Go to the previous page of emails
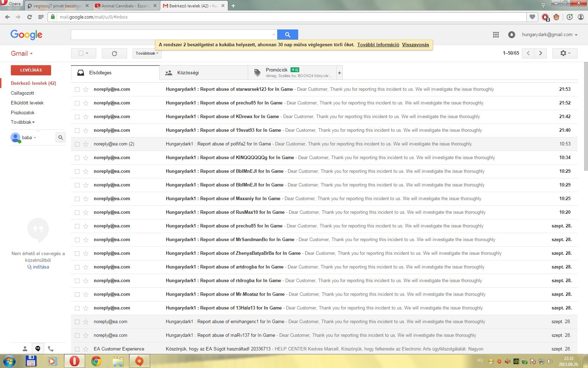Image resolution: width=588 pixels, height=368 pixels. [528, 53]
